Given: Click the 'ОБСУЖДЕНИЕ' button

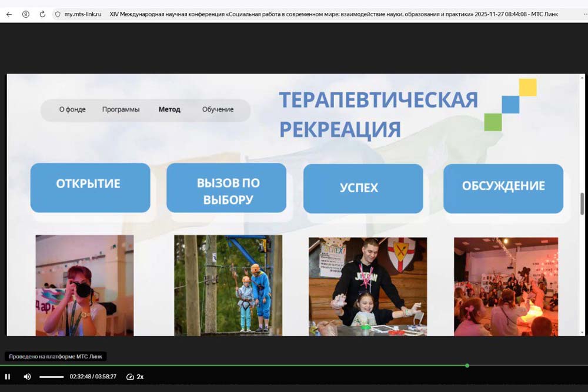Looking at the screenshot, I should click(503, 187).
